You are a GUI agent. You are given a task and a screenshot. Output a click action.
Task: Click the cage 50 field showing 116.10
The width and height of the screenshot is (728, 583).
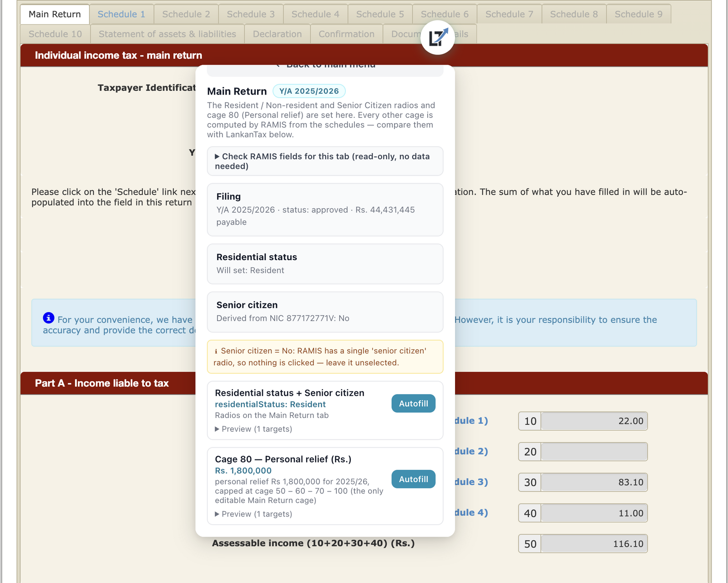tap(594, 544)
